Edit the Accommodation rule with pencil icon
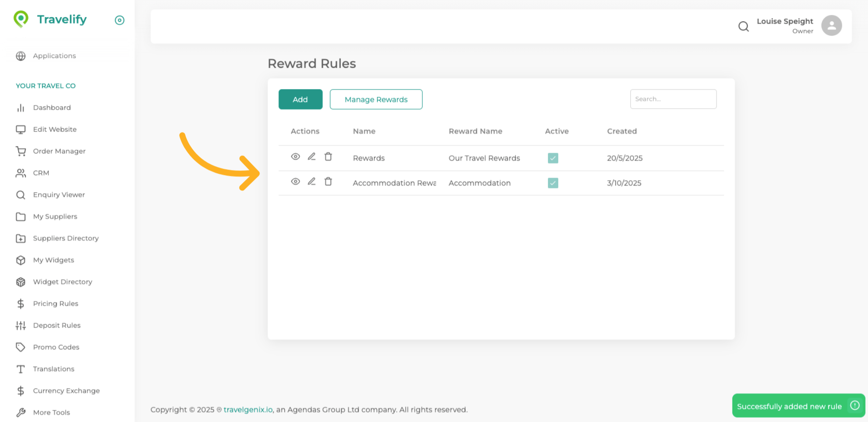 311,181
